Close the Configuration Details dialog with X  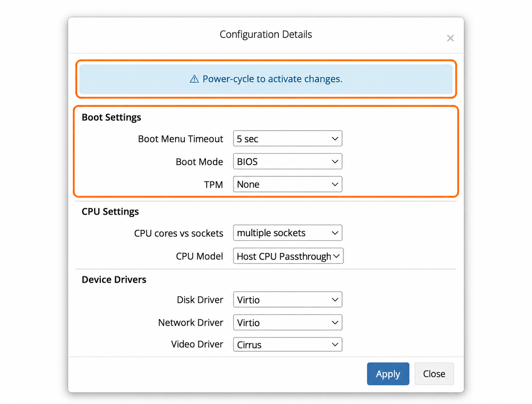coord(450,38)
